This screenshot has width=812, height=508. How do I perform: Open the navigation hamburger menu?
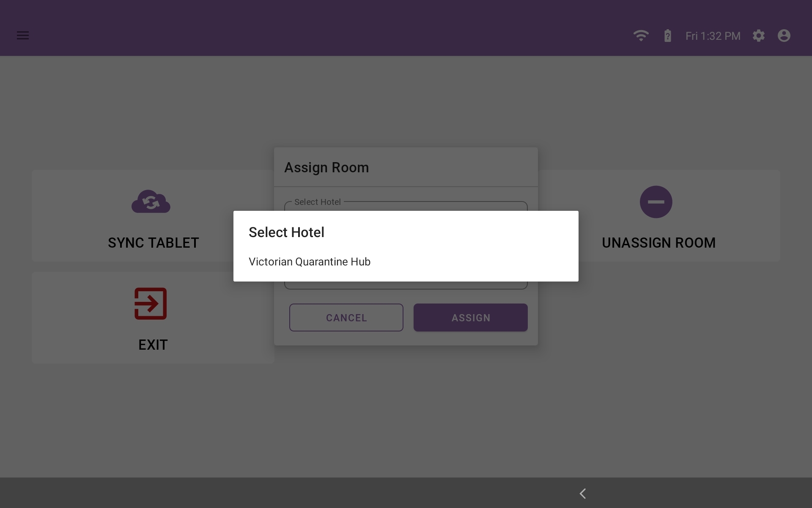[x=23, y=35]
